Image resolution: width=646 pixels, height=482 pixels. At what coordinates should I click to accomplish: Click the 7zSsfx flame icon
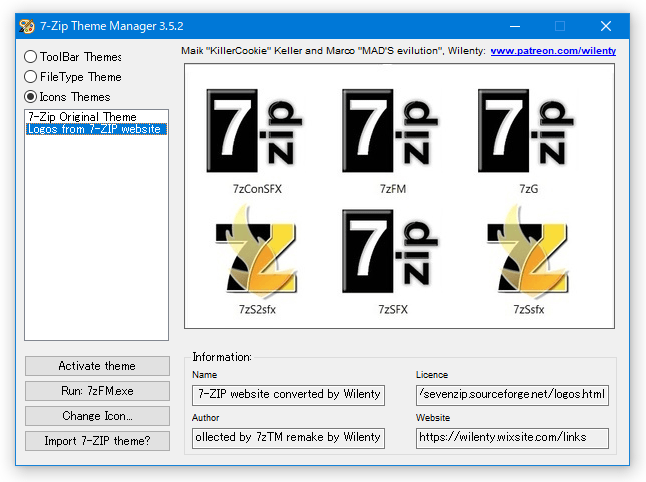528,252
